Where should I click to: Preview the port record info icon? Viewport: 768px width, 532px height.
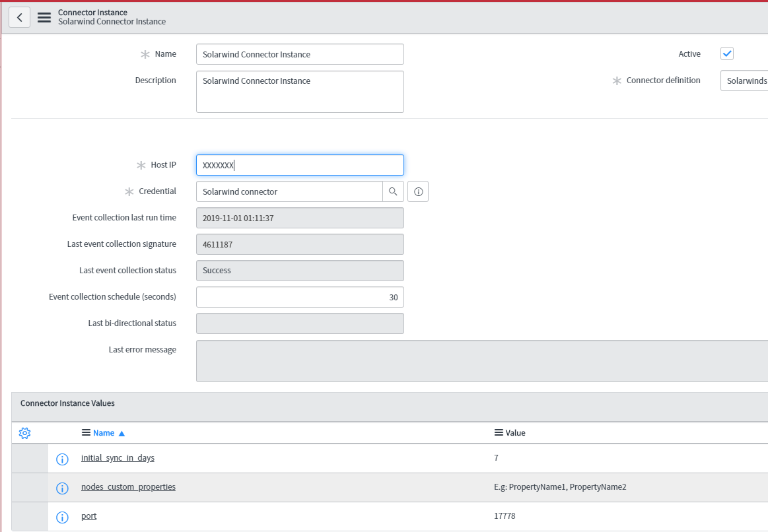62,517
